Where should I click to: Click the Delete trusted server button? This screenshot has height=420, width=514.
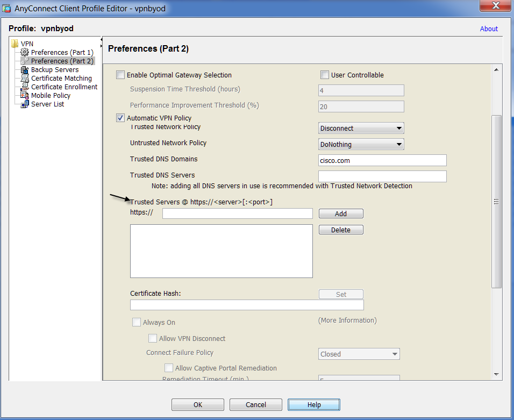[x=341, y=230]
